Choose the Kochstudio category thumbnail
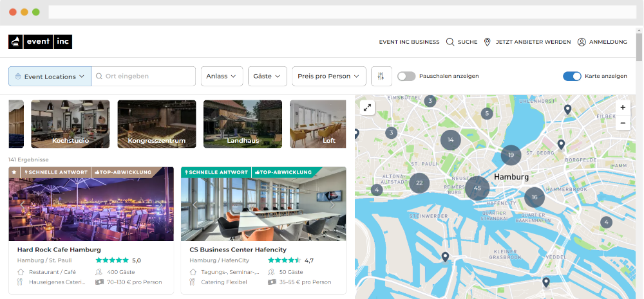Viewport: 644px width, 299px height. tap(70, 124)
